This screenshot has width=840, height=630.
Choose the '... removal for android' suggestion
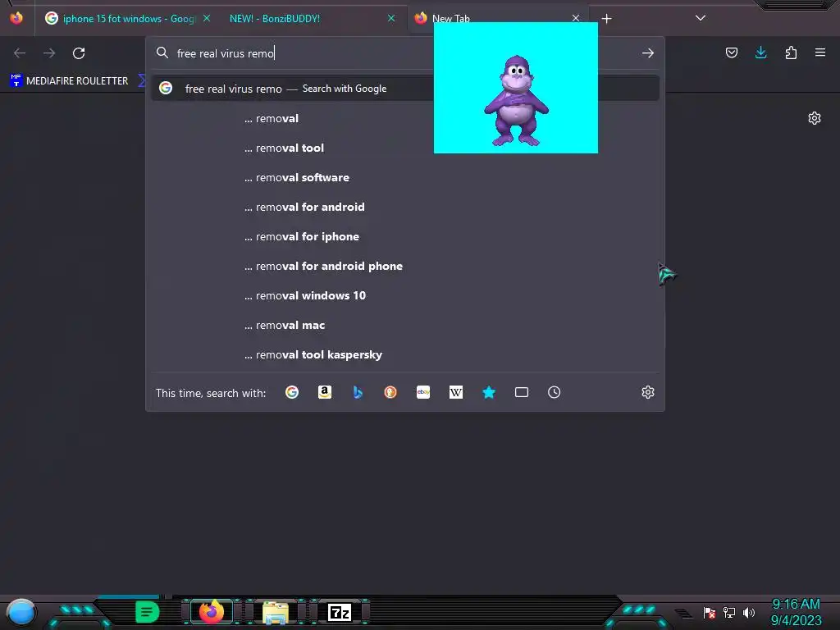click(405, 207)
